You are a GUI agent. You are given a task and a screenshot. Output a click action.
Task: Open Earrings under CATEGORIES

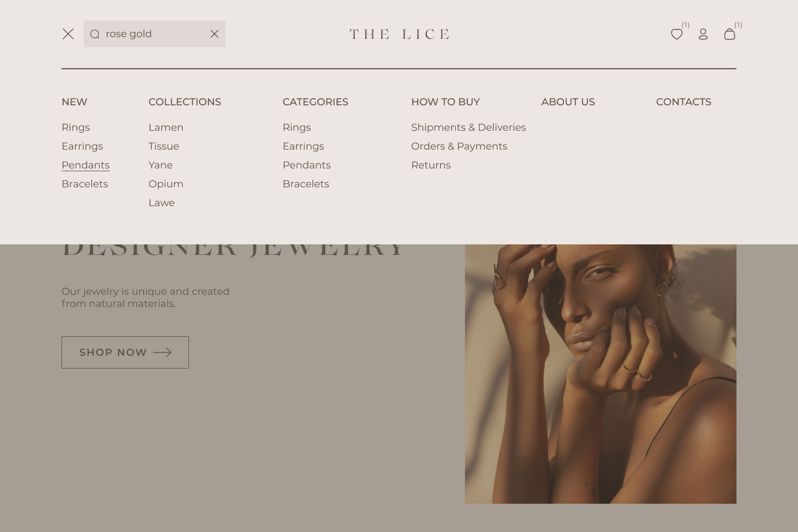(303, 146)
